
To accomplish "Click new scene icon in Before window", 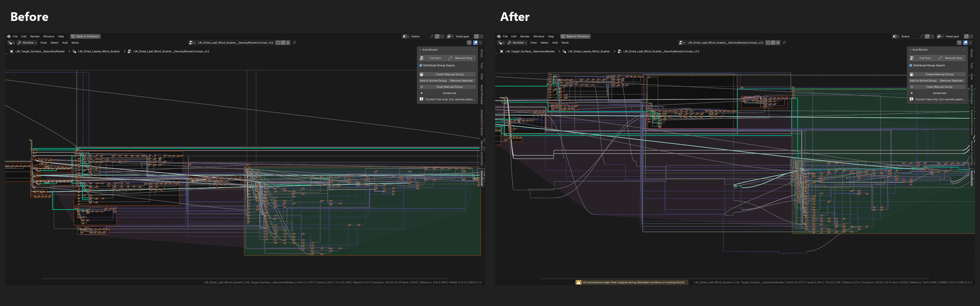I will (437, 36).
